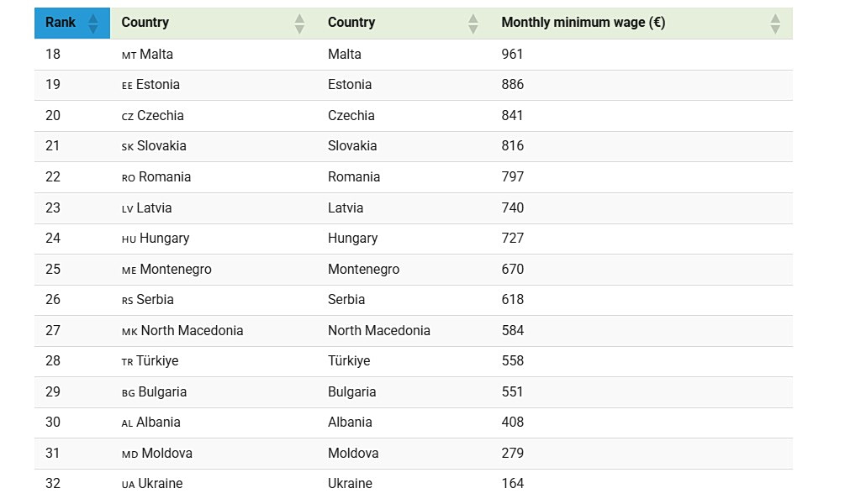Click the UA country code beside Ukraine
Screen dimensions: 866x504
(x=129, y=485)
